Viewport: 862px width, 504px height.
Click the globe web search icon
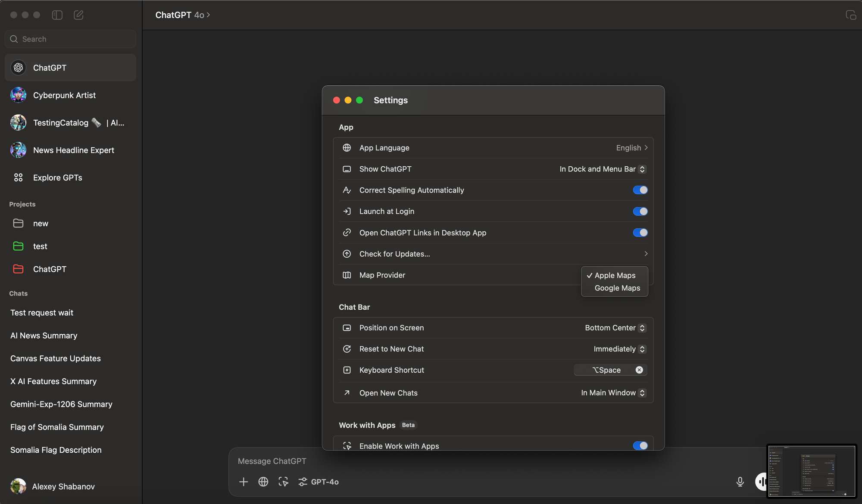click(263, 482)
